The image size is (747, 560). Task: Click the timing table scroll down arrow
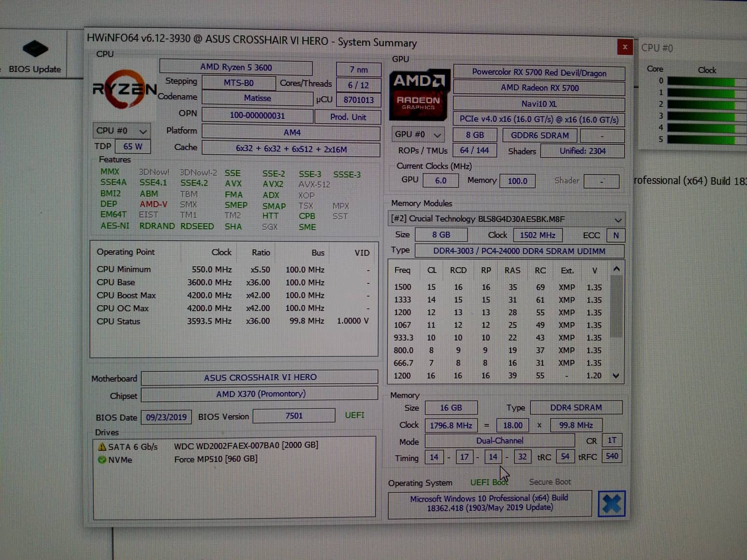point(616,376)
